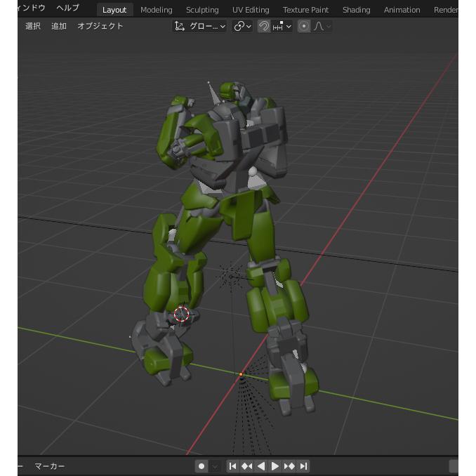Switch to the Shading workspace tab
This screenshot has width=476, height=476.
(x=357, y=10)
